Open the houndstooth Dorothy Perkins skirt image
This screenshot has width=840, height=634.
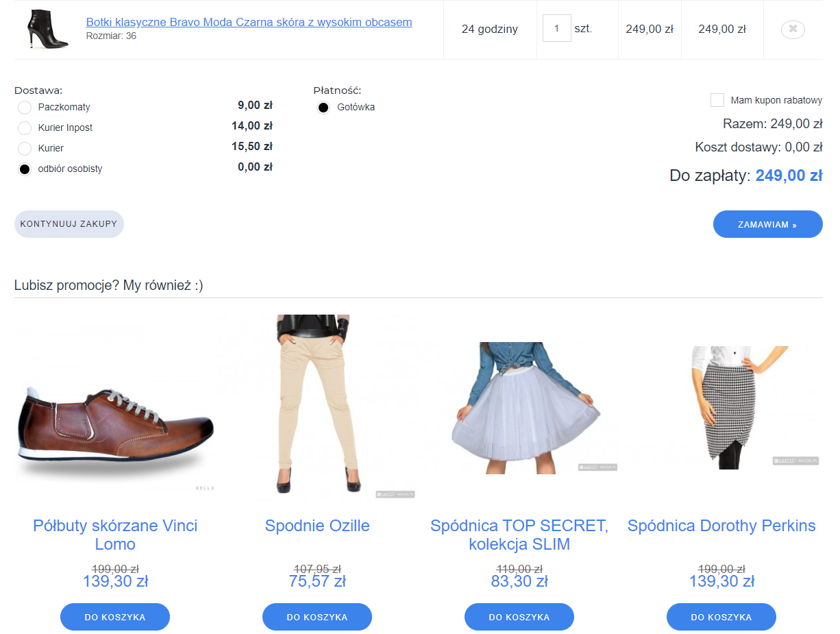(721, 408)
